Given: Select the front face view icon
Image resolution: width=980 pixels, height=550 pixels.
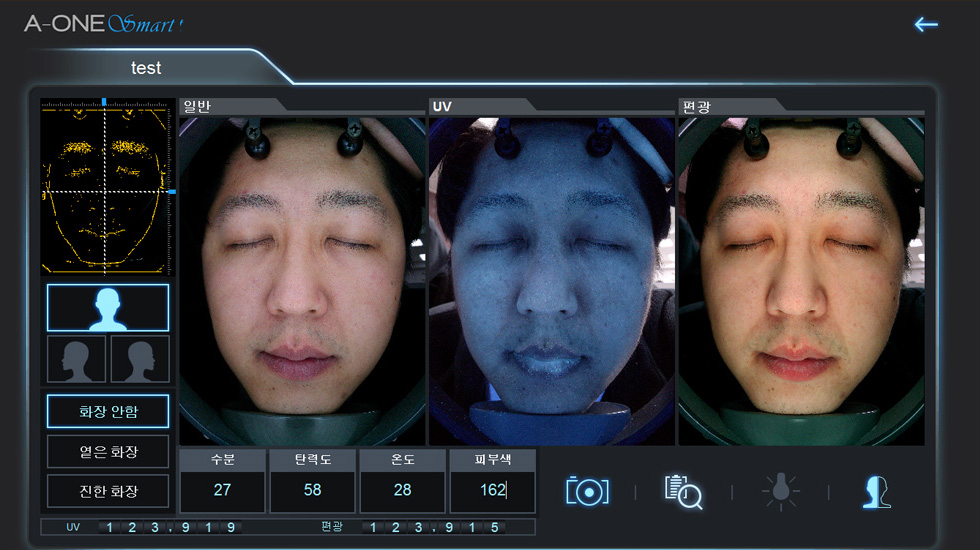Looking at the screenshot, I should pos(108,308).
